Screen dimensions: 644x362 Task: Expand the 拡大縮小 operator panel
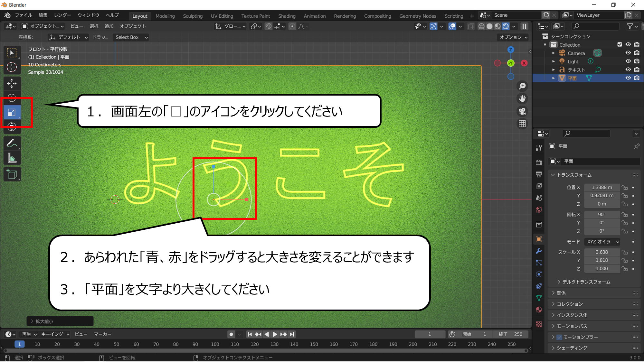[x=60, y=321]
